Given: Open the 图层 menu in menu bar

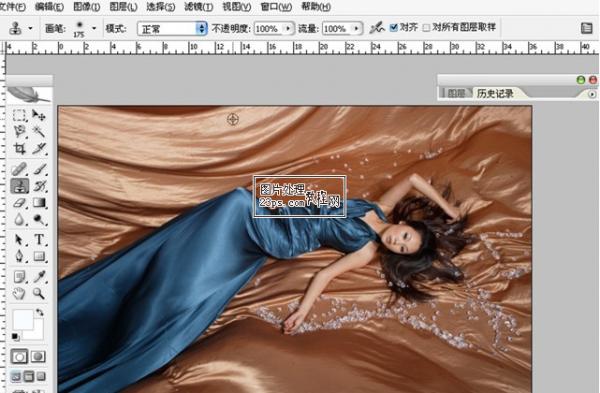Looking at the screenshot, I should (x=123, y=7).
